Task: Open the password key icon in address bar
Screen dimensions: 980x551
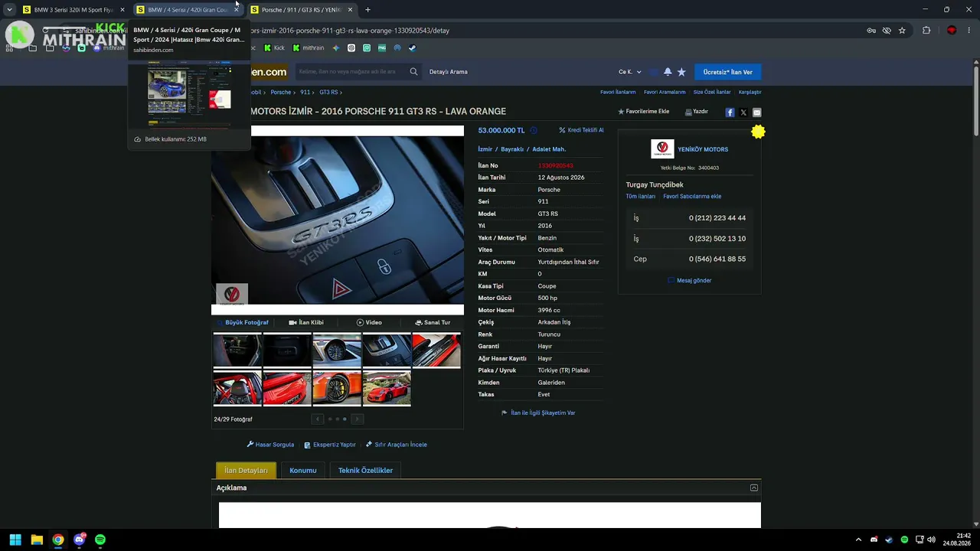Action: point(871,31)
